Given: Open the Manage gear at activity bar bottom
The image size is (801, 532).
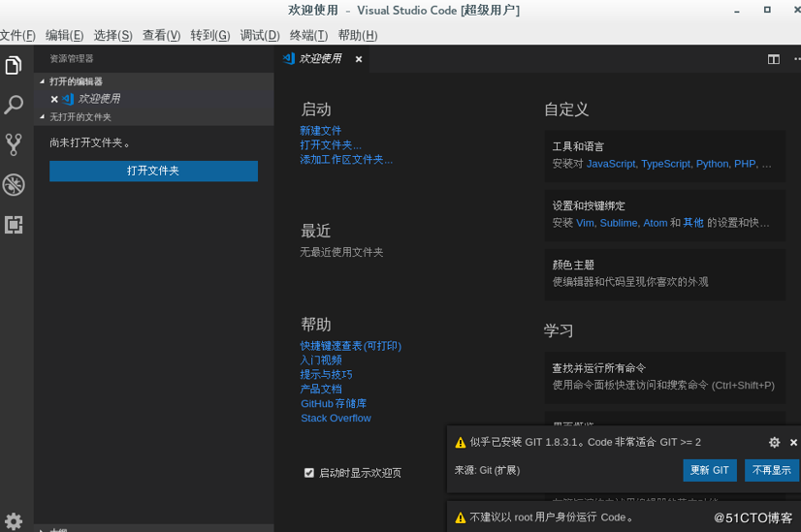Looking at the screenshot, I should (14, 521).
